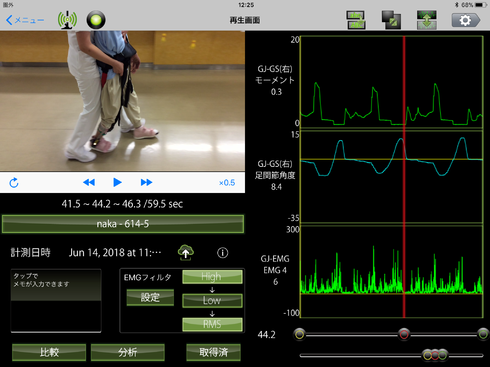490x367 pixels.
Task: Select the right green range slider handle
Action: [483, 334]
